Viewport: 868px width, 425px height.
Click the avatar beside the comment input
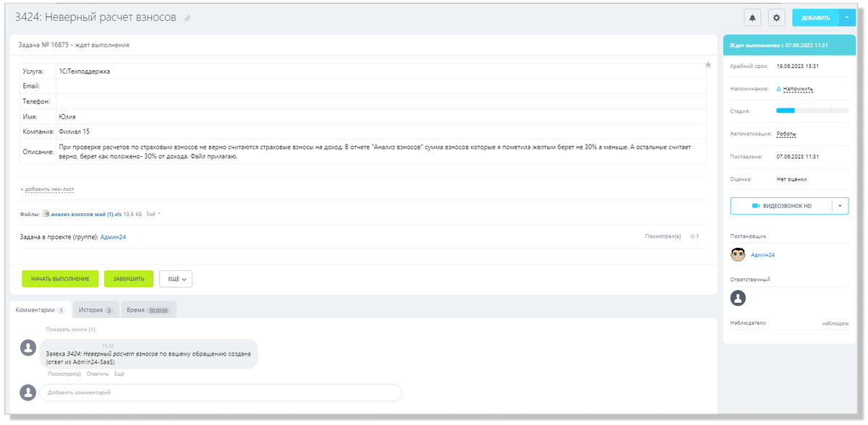click(x=28, y=392)
